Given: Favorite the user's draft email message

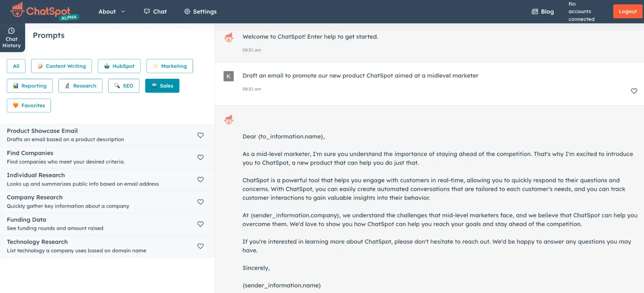Looking at the screenshot, I should (634, 91).
